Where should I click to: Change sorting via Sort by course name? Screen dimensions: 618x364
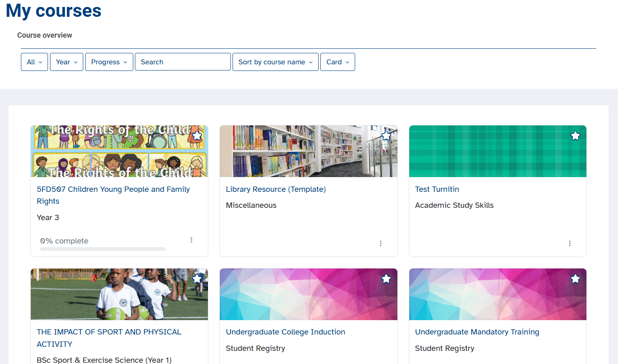pos(275,61)
